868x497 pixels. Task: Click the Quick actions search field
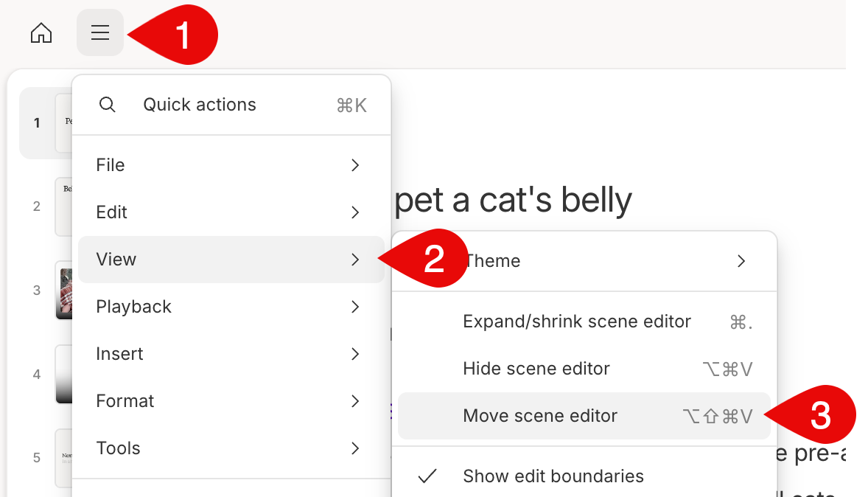(231, 105)
